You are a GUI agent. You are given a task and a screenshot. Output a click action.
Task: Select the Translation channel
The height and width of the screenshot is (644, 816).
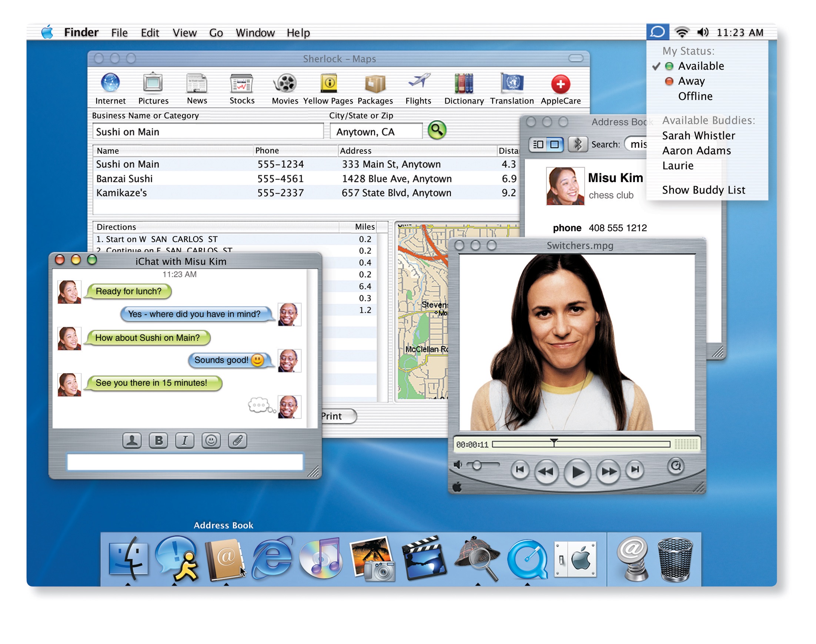coord(511,84)
